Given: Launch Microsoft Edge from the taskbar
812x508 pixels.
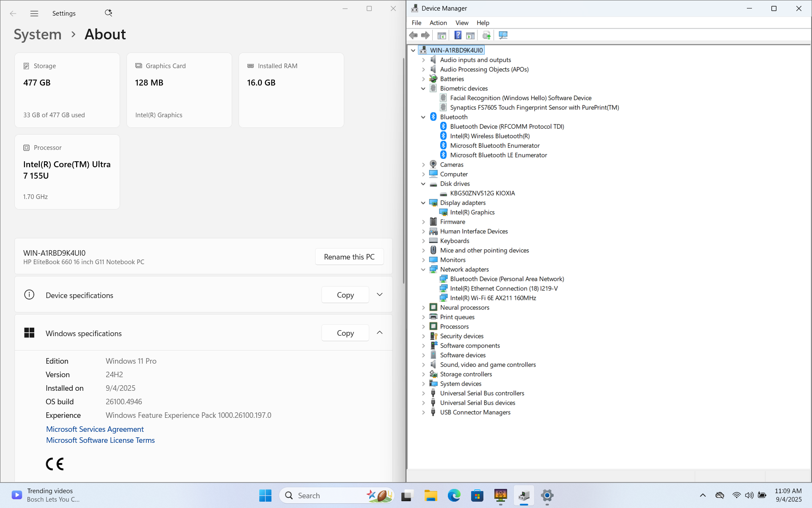Looking at the screenshot, I should click(x=454, y=495).
